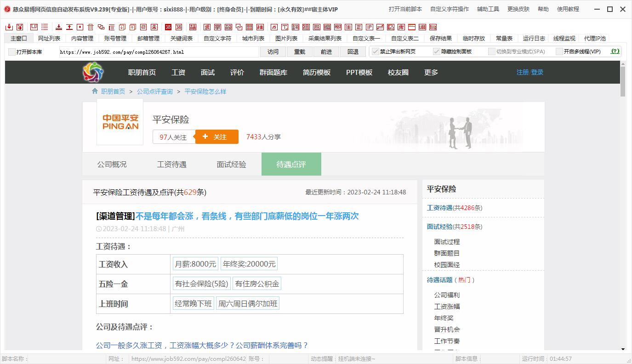Screen dimensions: 632x364
Task: Switch to the 代理IP池 tab
Action: pos(595,39)
